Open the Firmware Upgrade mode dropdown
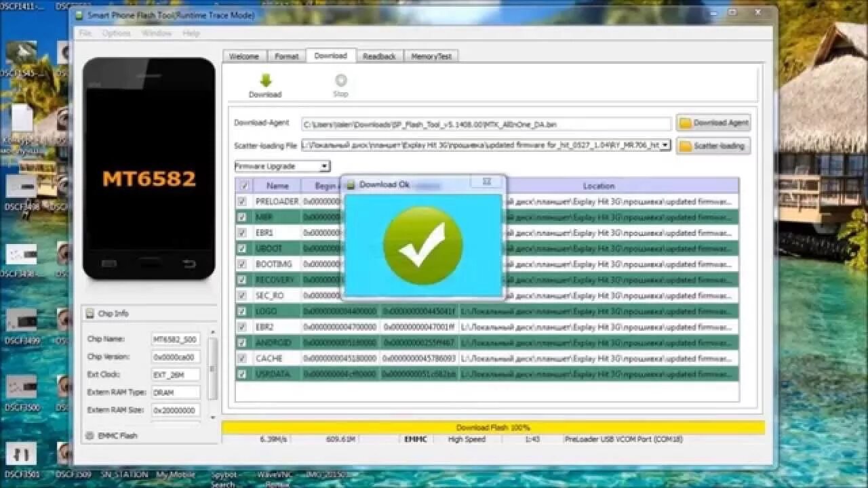 [x=325, y=166]
